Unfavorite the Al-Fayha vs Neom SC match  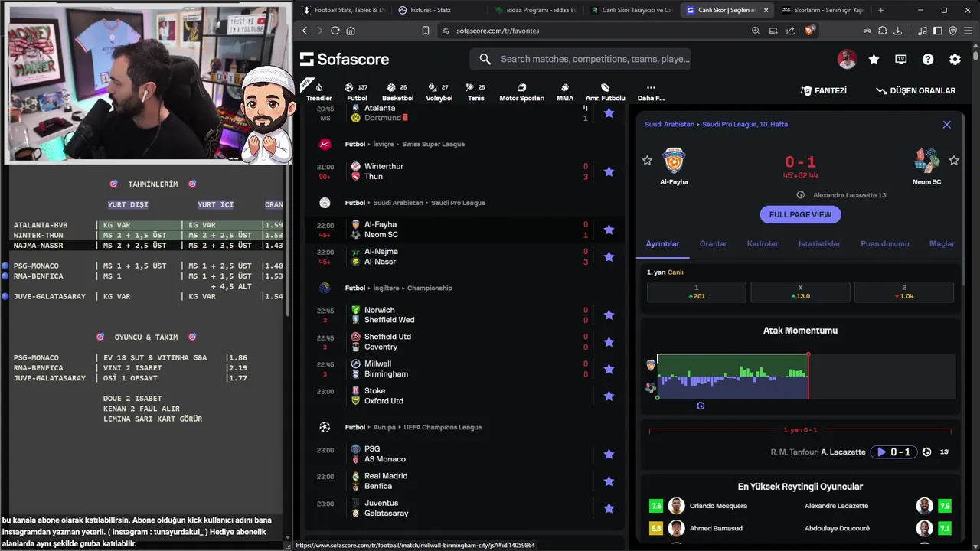[609, 230]
